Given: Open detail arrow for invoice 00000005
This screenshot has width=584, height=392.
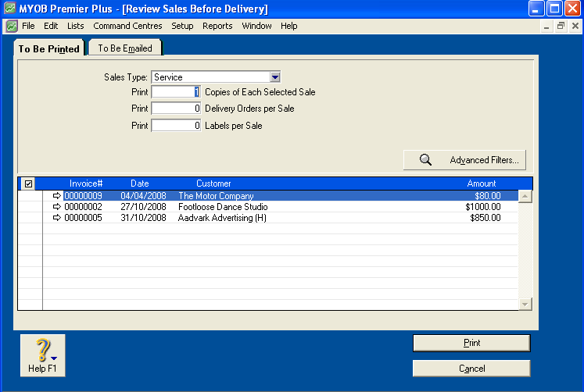Looking at the screenshot, I should click(56, 218).
